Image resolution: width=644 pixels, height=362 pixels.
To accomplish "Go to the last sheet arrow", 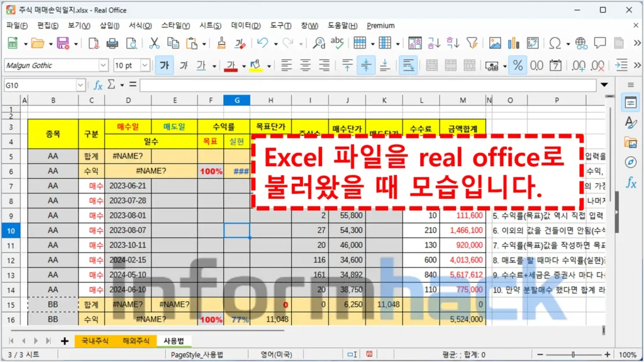I will (x=48, y=341).
